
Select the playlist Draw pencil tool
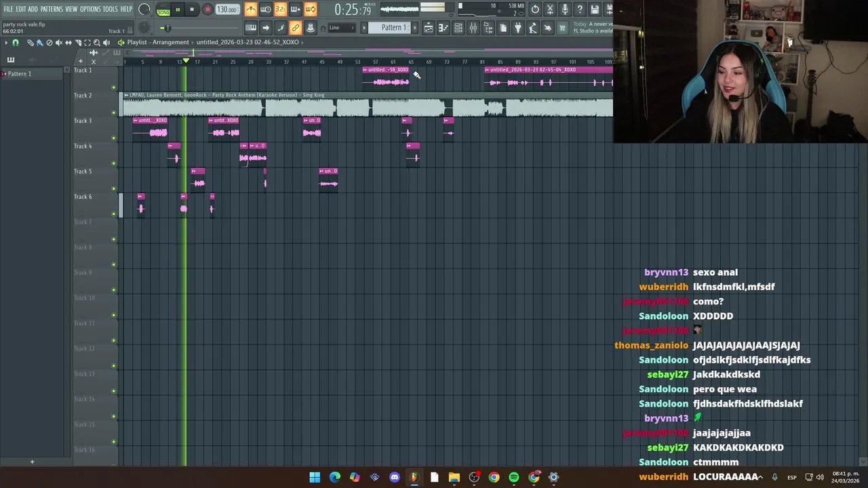30,43
